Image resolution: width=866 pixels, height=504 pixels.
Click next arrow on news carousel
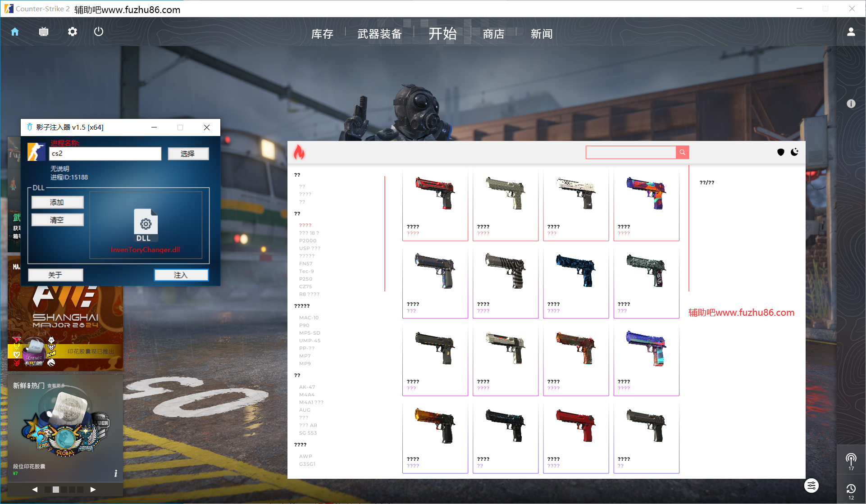point(93,490)
